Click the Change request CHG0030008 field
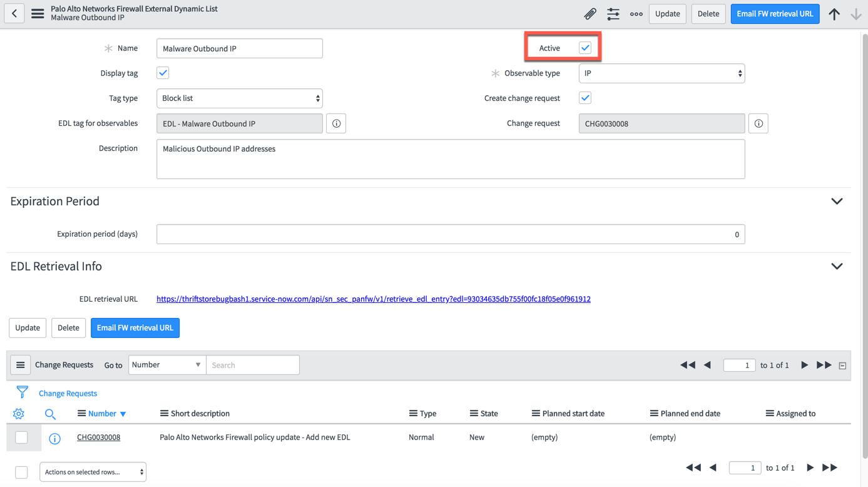Viewport: 868px width, 487px height. coord(662,123)
